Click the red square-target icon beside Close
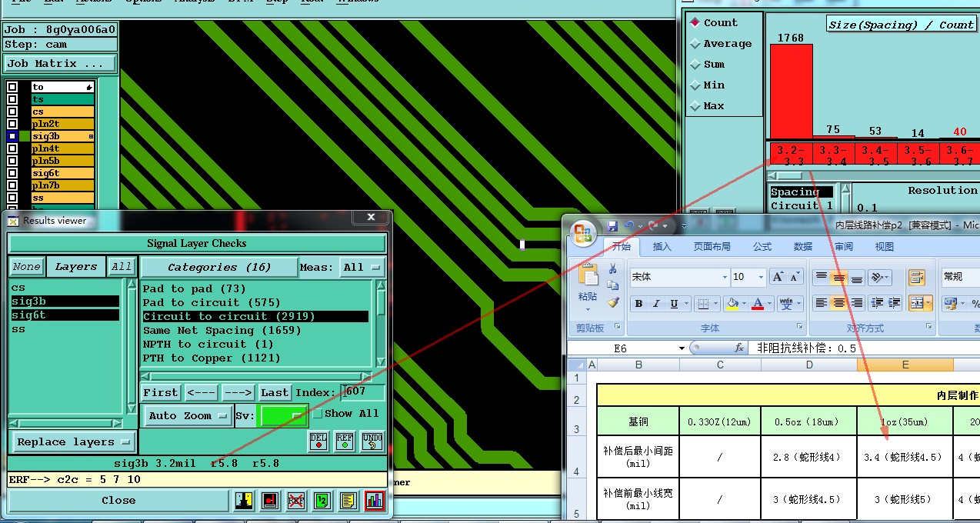Viewport: 980px width, 523px height. [270, 501]
